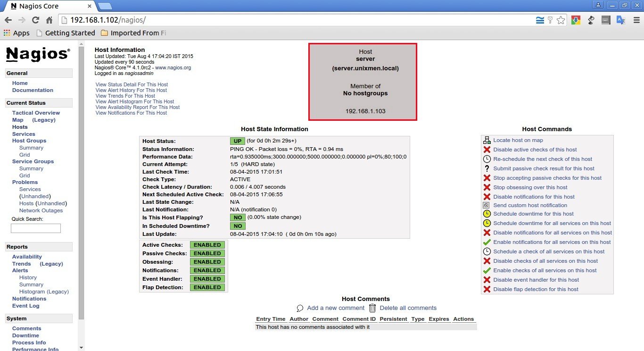Click the clock icon for Re-schedule next check
The width and height of the screenshot is (644, 351).
click(487, 159)
